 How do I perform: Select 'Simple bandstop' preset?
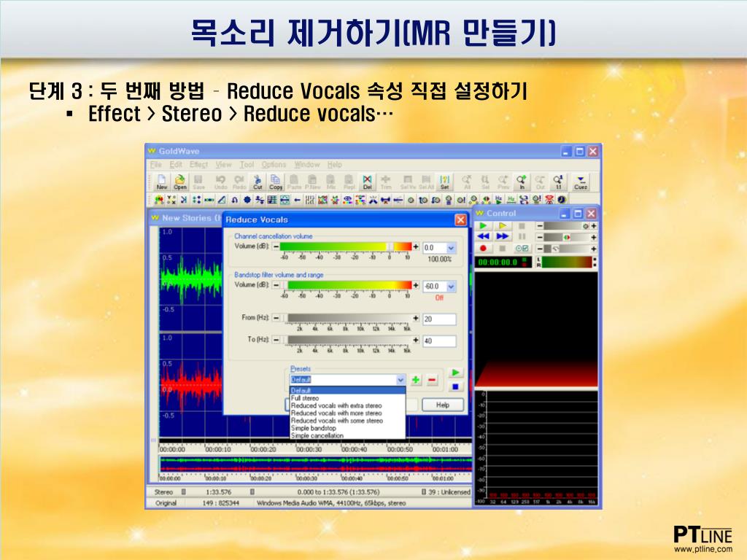tap(348, 428)
